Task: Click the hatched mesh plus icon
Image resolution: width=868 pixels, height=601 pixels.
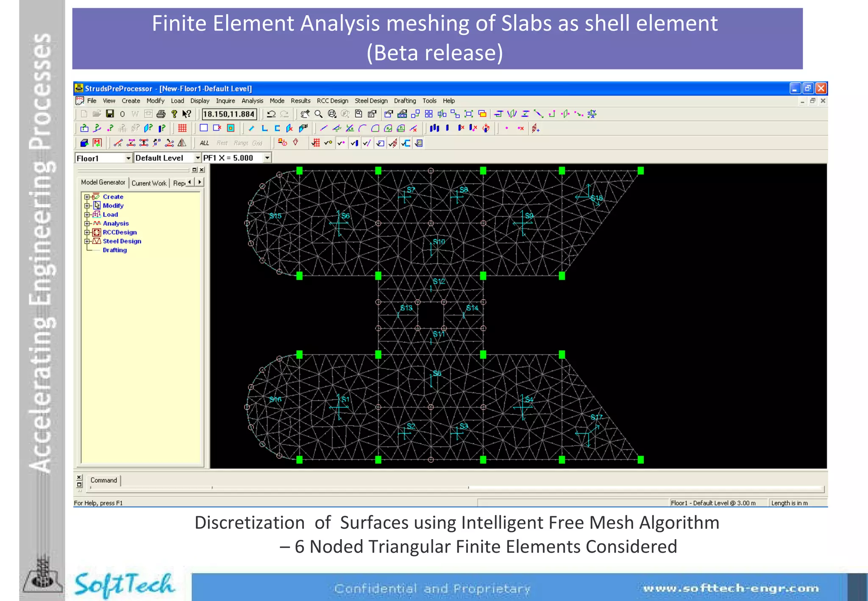Action: 536,128
